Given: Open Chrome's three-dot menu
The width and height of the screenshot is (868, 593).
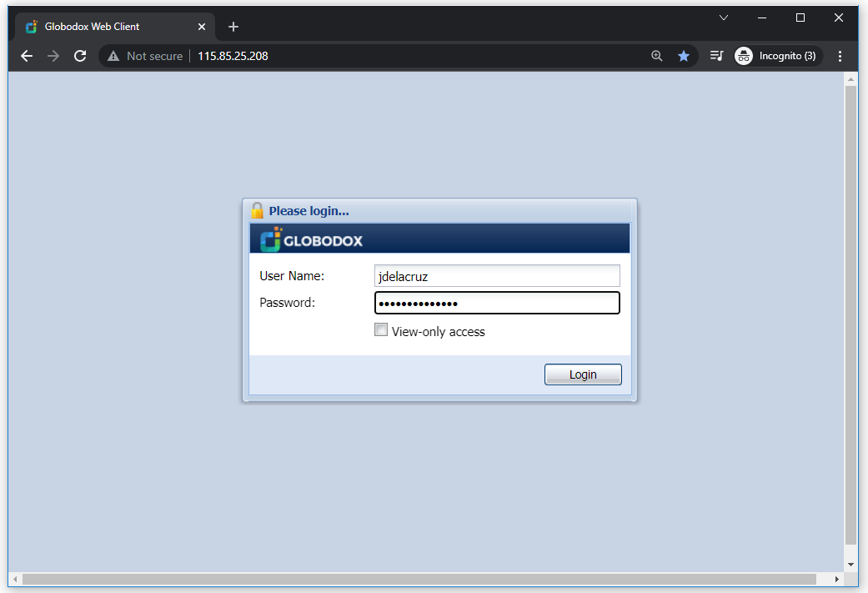Looking at the screenshot, I should coord(840,56).
